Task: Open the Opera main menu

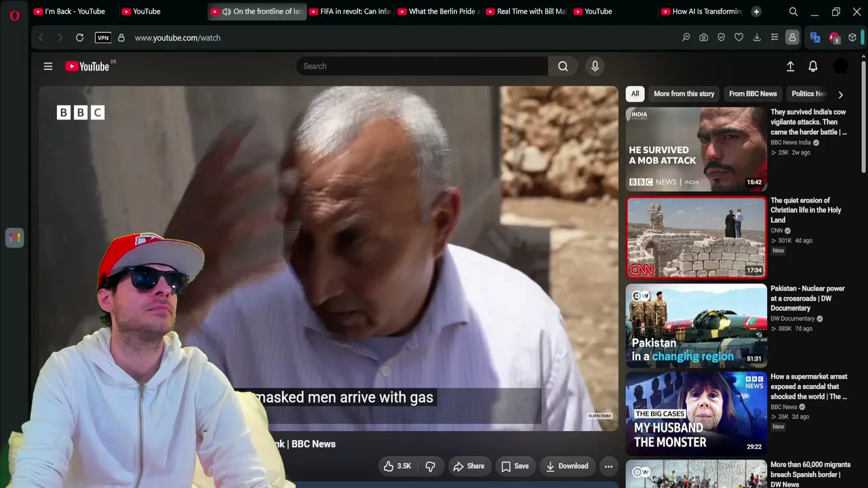Action: [x=14, y=15]
